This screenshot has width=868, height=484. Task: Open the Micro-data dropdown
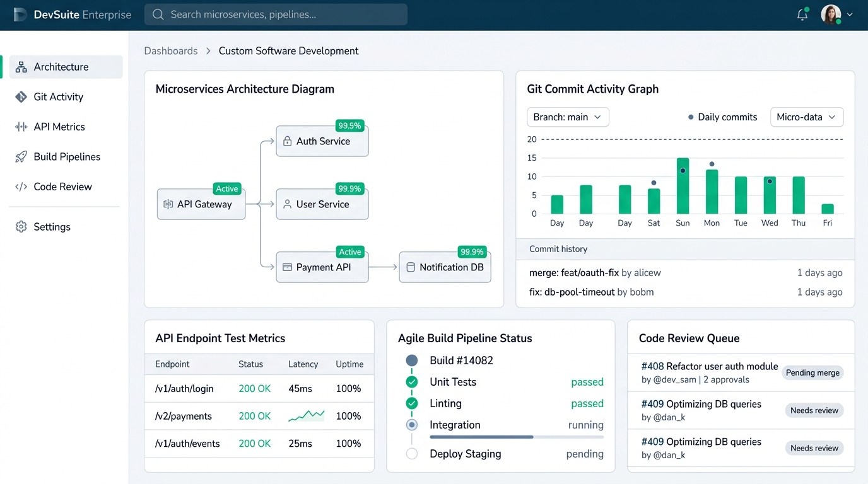click(807, 117)
